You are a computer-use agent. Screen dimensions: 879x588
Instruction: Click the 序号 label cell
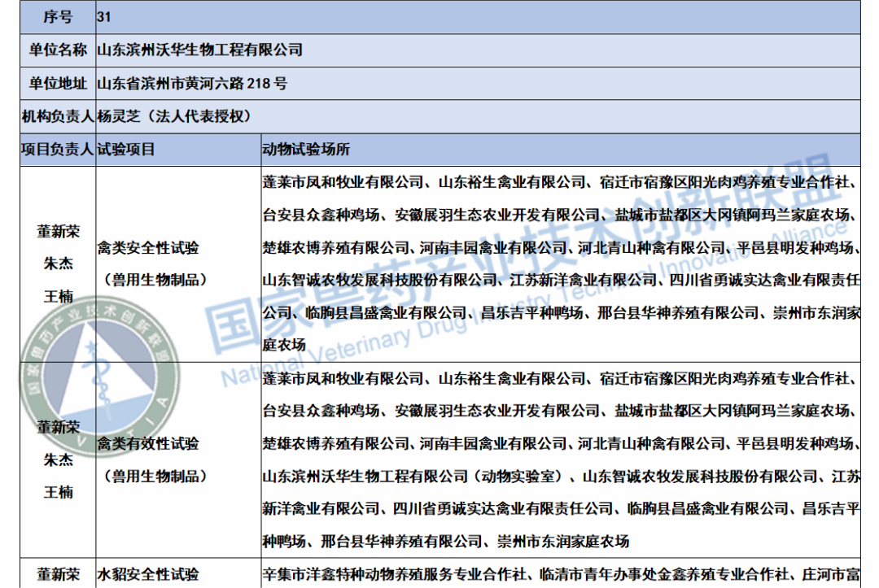[x=58, y=17]
